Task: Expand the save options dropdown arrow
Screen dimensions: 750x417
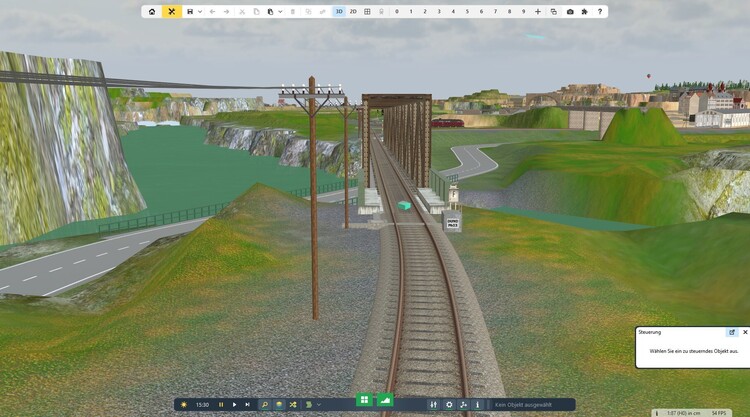Action: (200, 11)
